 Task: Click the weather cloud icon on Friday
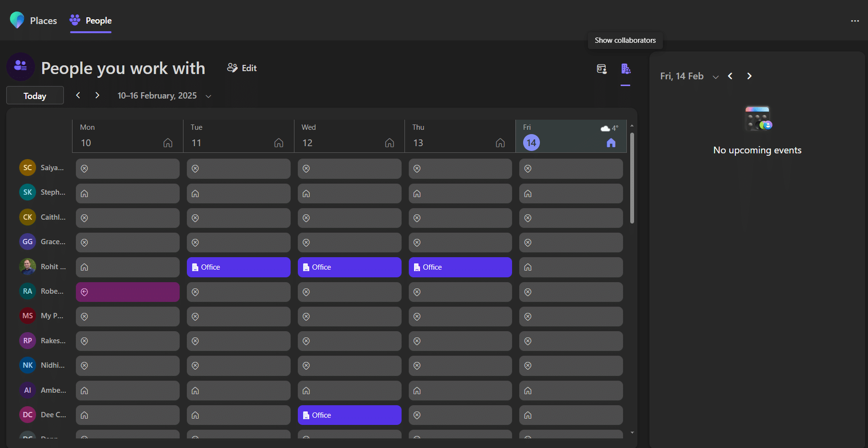[x=604, y=128]
